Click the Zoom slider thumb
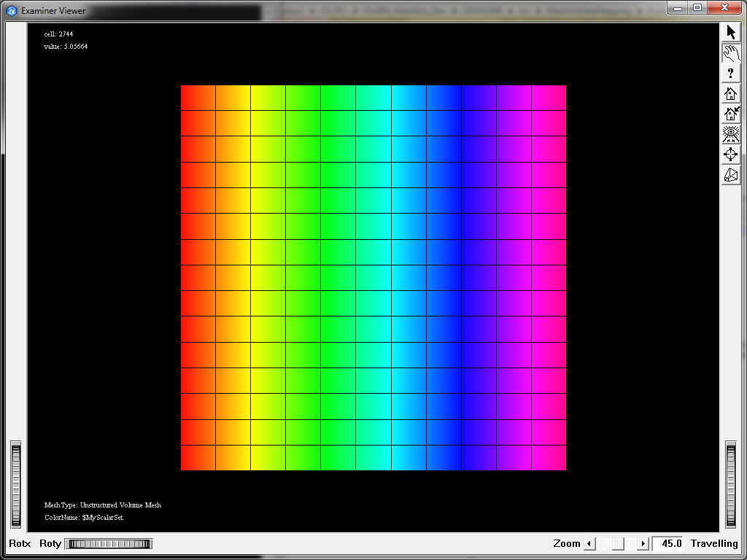Viewport: 747px width, 560px height. (x=618, y=543)
